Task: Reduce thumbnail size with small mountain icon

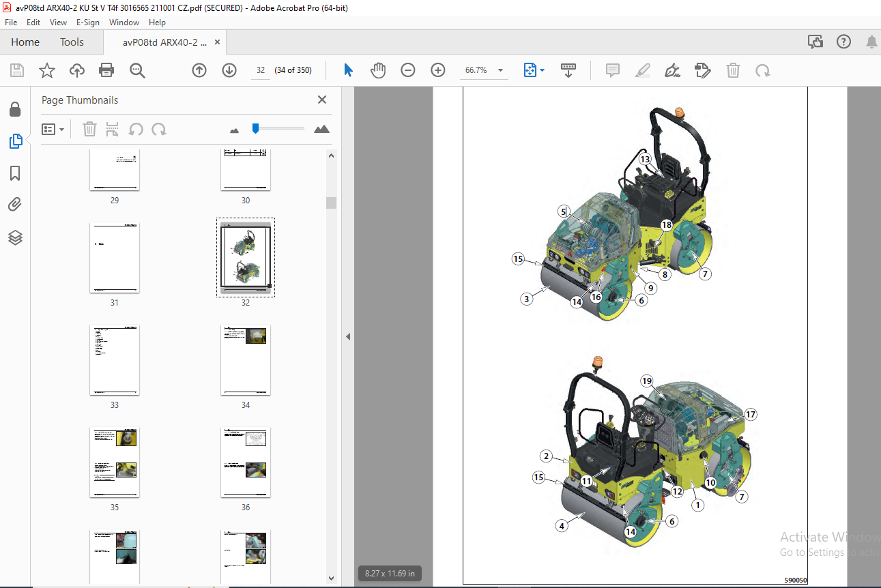Action: (235, 130)
